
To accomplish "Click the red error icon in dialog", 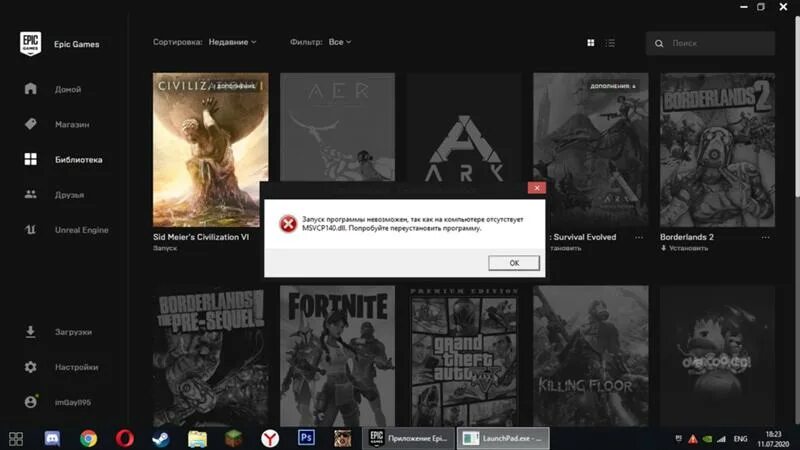I will click(288, 223).
